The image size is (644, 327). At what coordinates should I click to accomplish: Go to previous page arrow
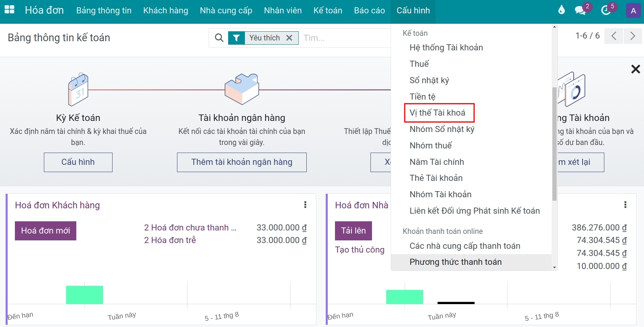coord(614,36)
